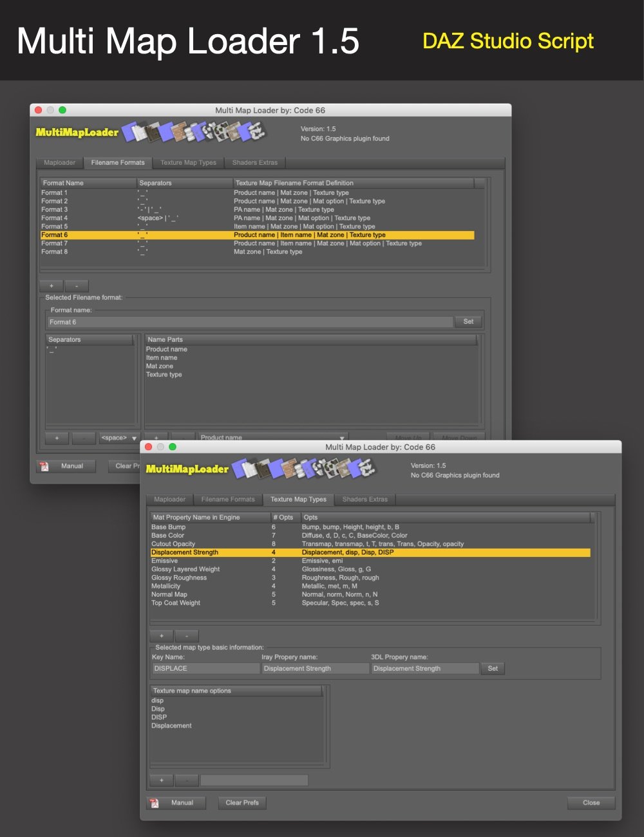This screenshot has height=837, width=644.
Task: Click the + icon to add a map type
Action: [160, 635]
